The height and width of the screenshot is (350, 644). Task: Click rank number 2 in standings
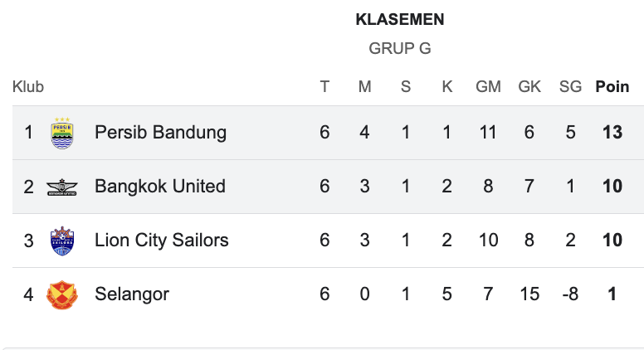[28, 187]
